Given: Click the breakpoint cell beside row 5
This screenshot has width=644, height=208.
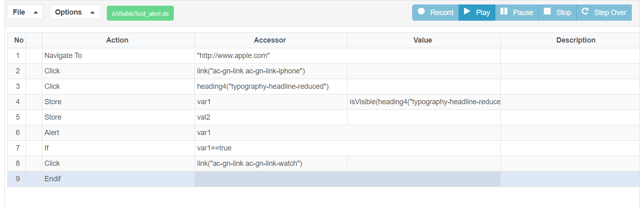Looking at the screenshot, I should (x=34, y=117).
